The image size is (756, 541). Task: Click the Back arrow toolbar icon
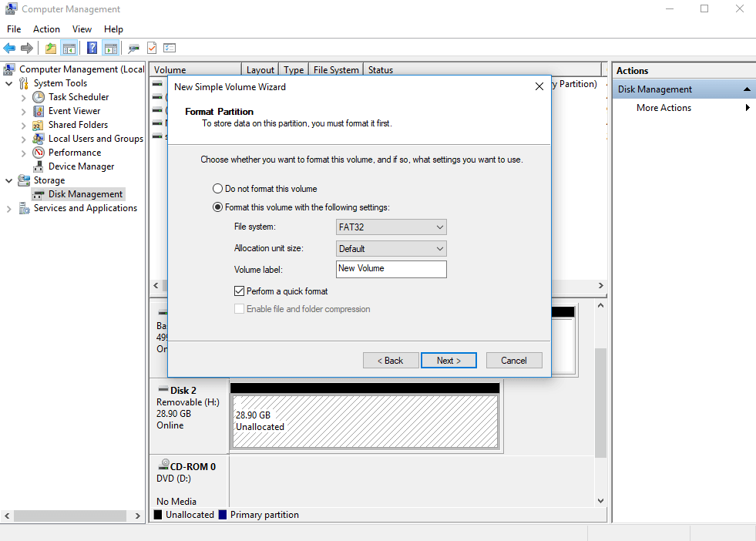[9, 49]
